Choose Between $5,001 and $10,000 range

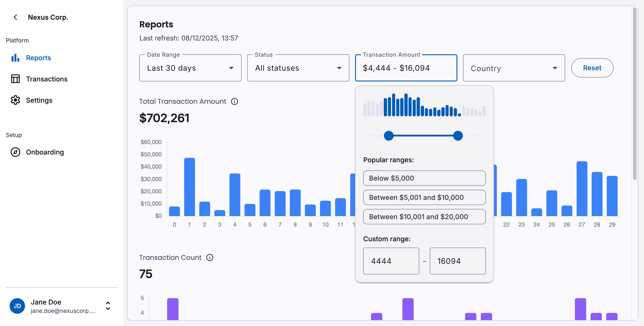(x=424, y=197)
